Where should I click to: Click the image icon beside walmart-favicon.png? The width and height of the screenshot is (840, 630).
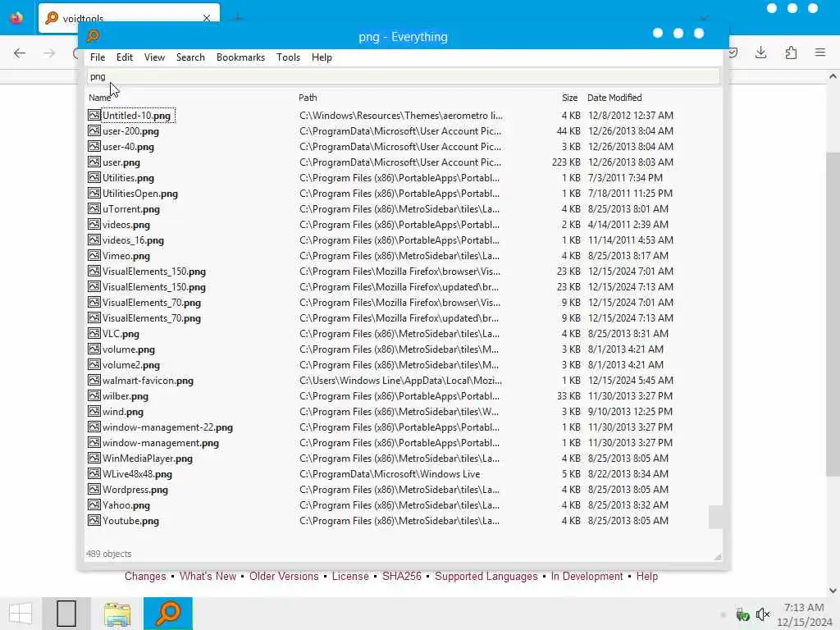pos(94,381)
